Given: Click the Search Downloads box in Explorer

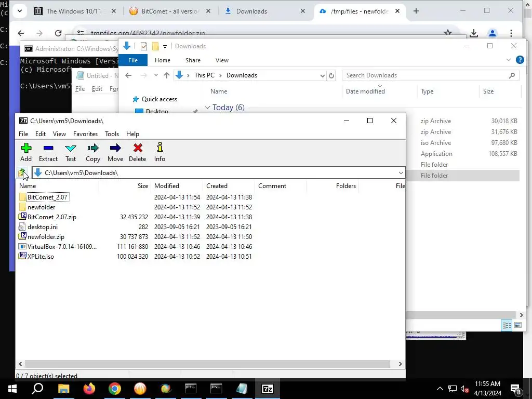Looking at the screenshot, I should click(x=430, y=75).
